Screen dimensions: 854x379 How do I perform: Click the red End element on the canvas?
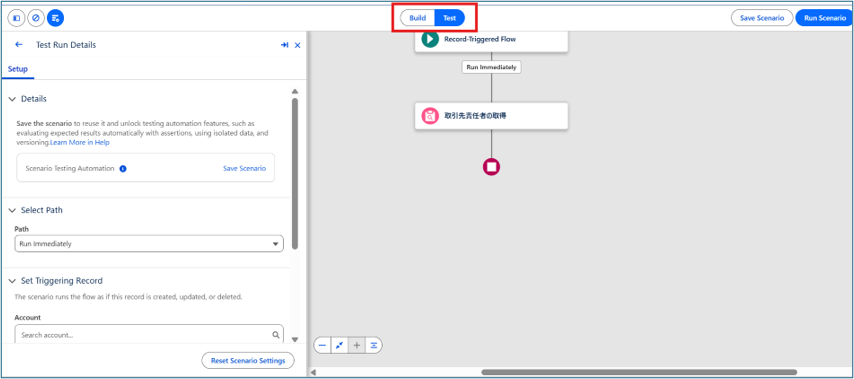[x=491, y=167]
